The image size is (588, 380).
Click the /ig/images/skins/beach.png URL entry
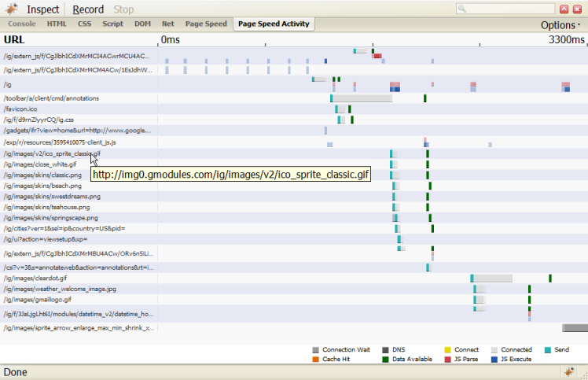tap(42, 186)
